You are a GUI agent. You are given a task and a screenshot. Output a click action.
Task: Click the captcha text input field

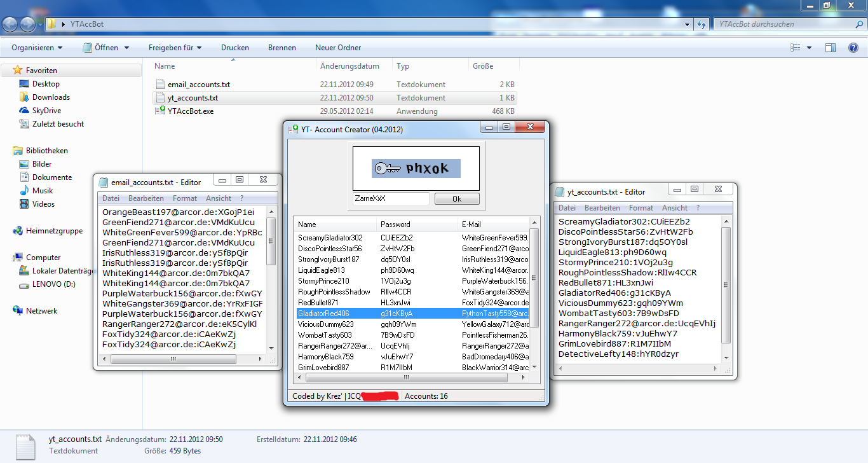pos(391,198)
